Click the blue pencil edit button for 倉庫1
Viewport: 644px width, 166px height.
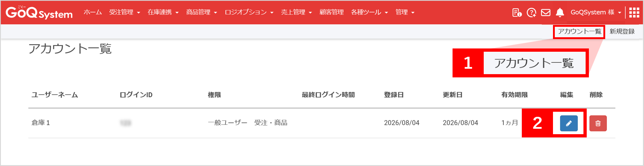569,123
